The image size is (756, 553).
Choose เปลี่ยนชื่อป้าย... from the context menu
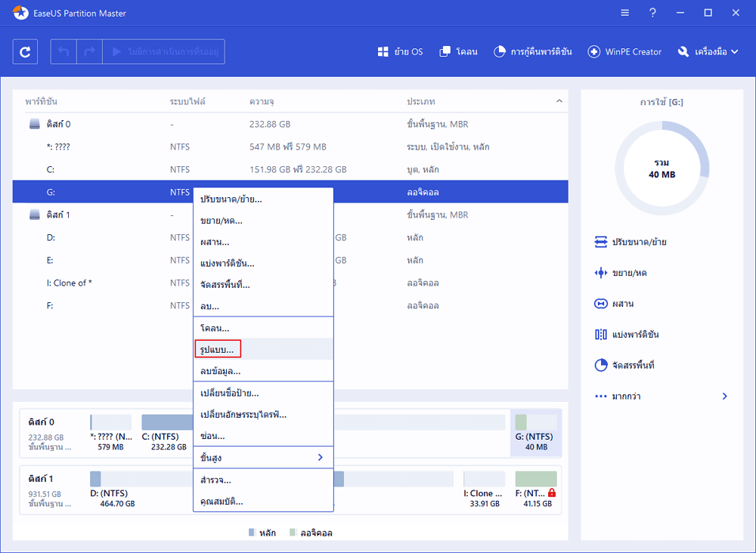pyautogui.click(x=263, y=393)
